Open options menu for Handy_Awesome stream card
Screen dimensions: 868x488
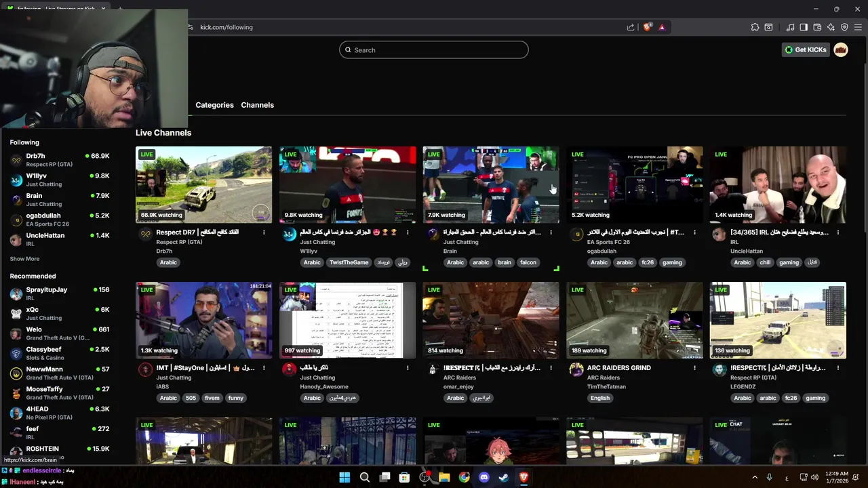(408, 368)
